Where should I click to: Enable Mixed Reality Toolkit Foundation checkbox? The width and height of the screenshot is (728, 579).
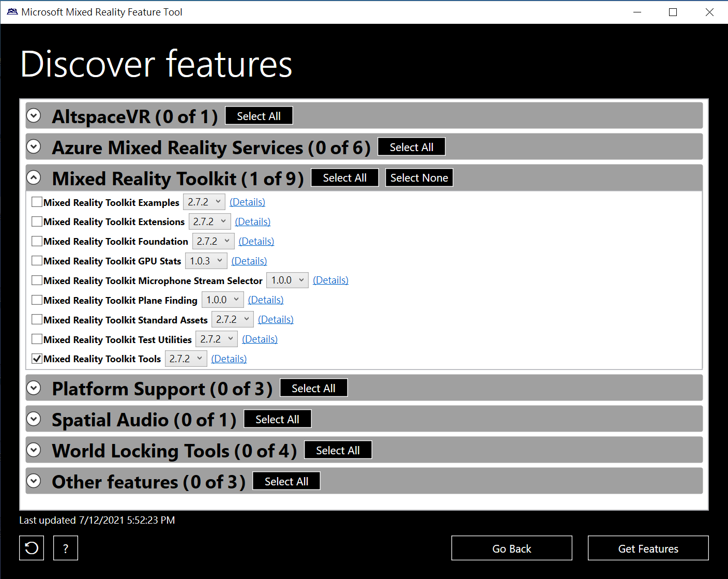37,241
